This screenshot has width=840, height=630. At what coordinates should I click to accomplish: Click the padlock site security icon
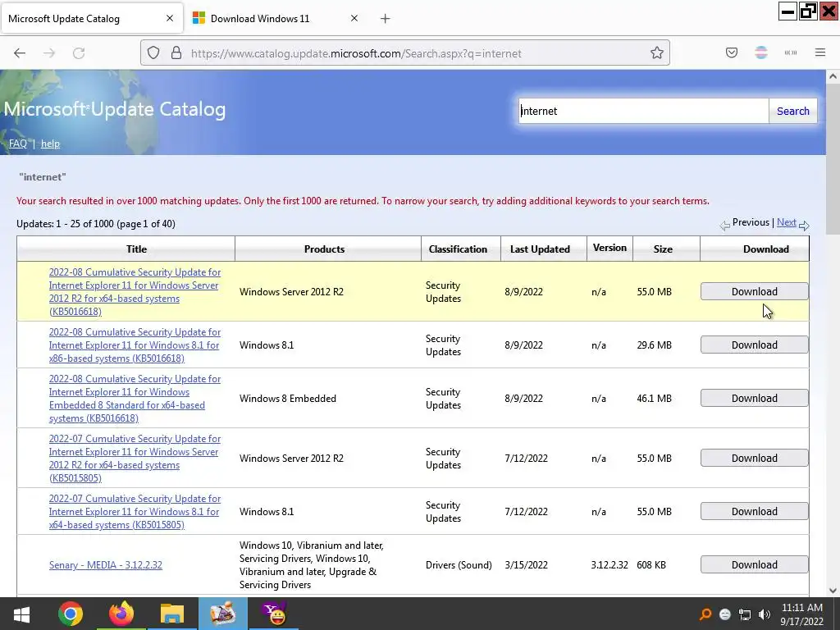pos(176,53)
